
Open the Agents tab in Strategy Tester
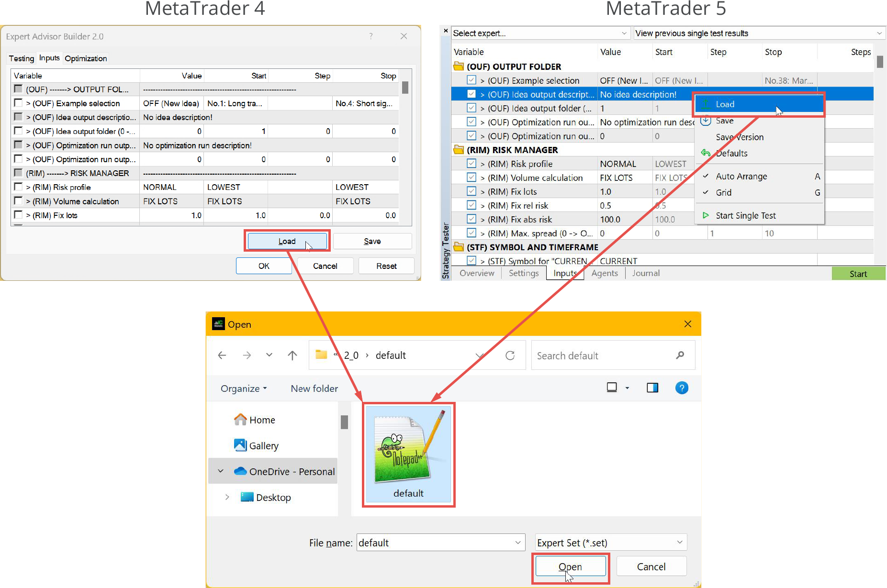605,273
